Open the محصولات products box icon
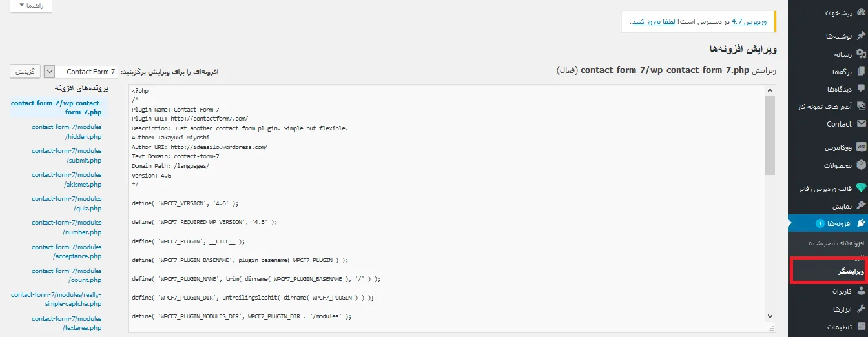The width and height of the screenshot is (868, 337). [x=861, y=165]
